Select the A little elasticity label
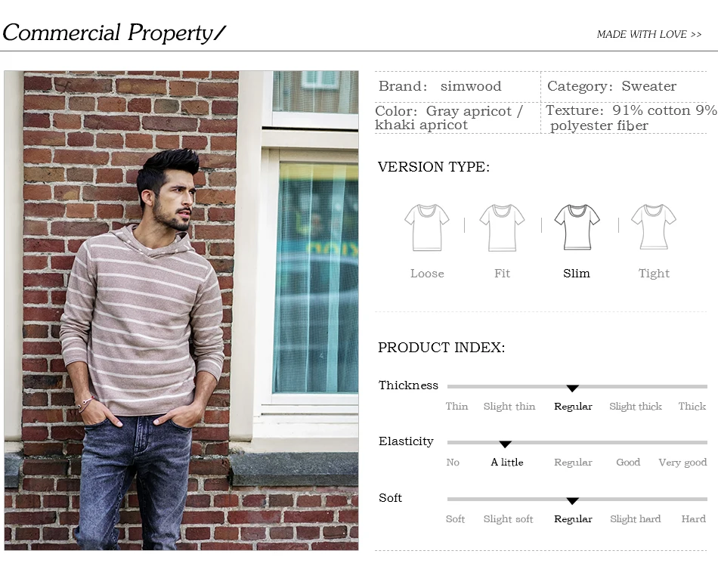Viewport: 718px width, 588px height. [507, 463]
